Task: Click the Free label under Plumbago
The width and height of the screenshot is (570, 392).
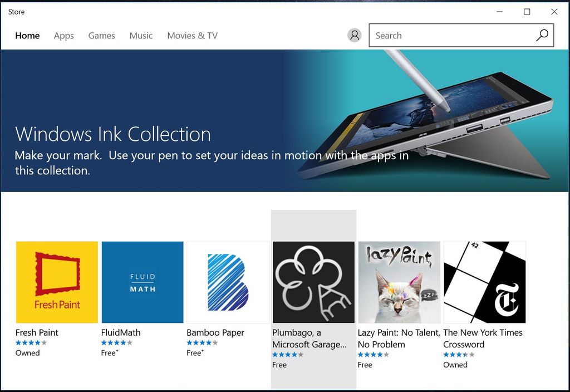Action: [x=279, y=365]
